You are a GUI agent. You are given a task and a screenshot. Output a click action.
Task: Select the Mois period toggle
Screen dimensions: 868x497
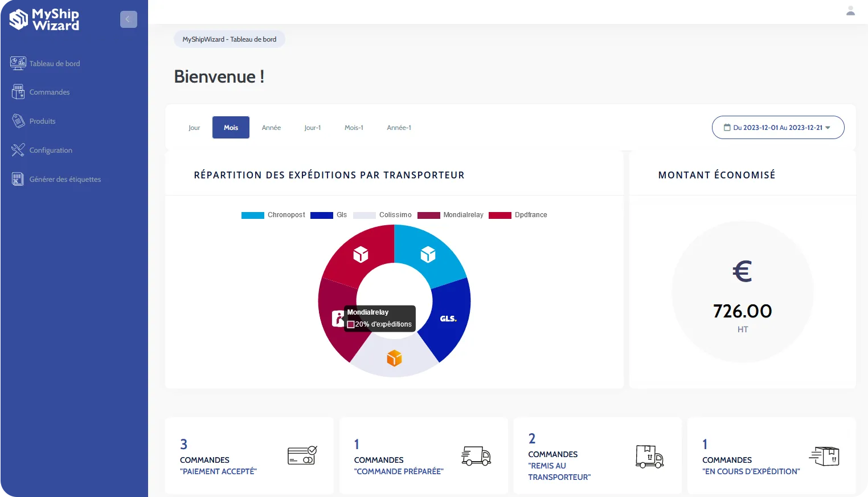(231, 127)
